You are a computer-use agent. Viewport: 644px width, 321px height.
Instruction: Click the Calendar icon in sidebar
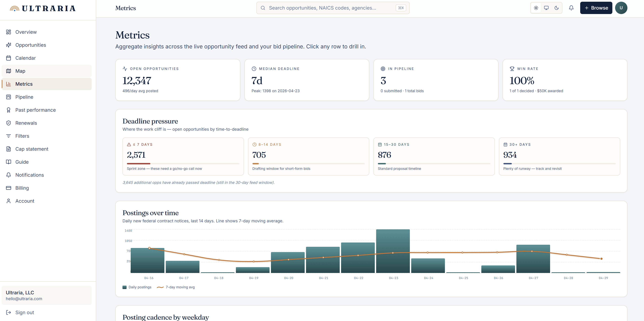point(9,58)
